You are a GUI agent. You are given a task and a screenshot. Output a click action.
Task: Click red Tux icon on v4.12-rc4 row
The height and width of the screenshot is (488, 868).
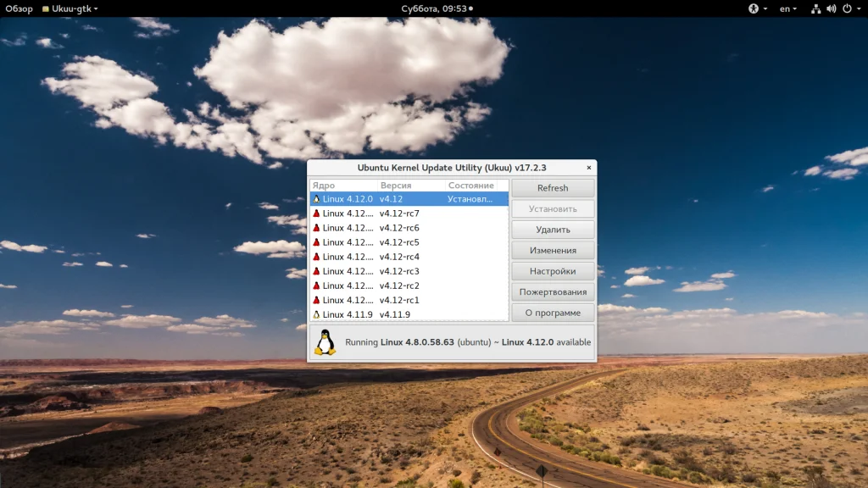[317, 256]
